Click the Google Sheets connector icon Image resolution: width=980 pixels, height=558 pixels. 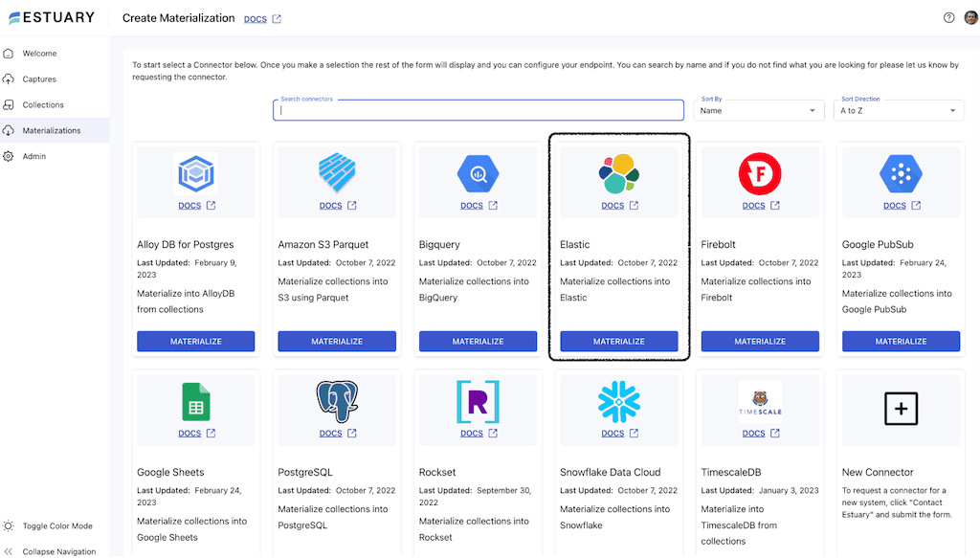(195, 403)
